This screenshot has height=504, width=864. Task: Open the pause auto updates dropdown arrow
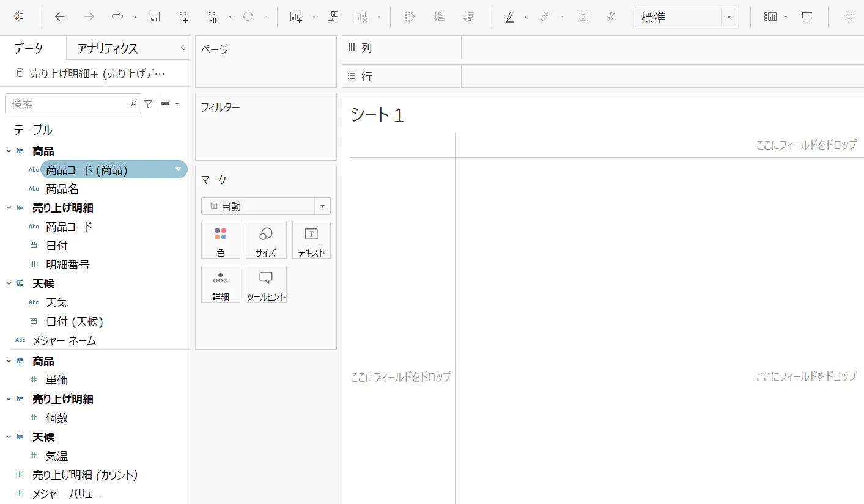coord(230,17)
